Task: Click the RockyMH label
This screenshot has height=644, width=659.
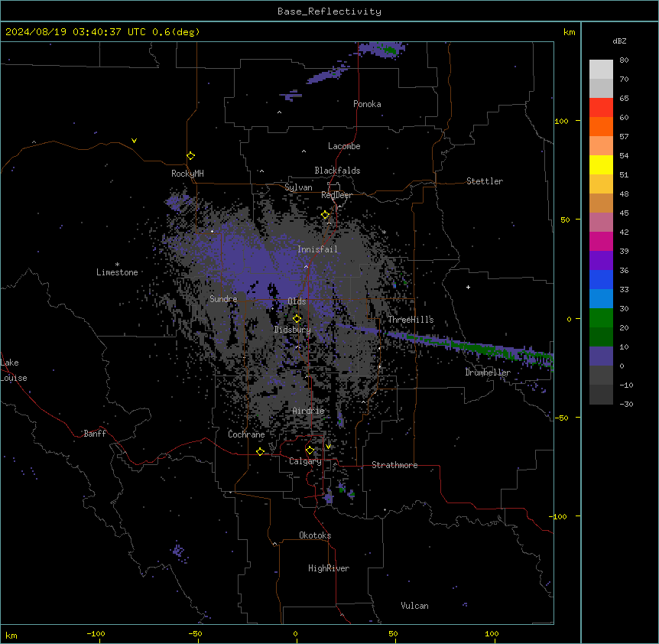Action: (x=187, y=174)
